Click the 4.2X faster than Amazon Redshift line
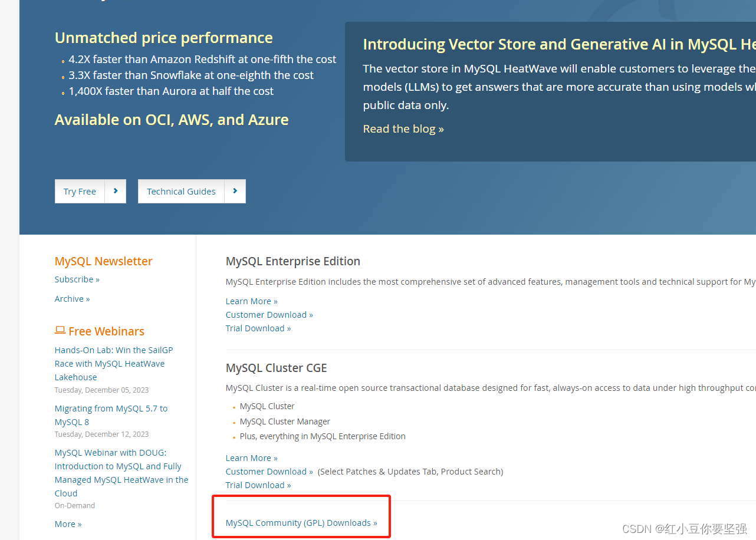Screen dimensions: 756x540 click(202, 60)
